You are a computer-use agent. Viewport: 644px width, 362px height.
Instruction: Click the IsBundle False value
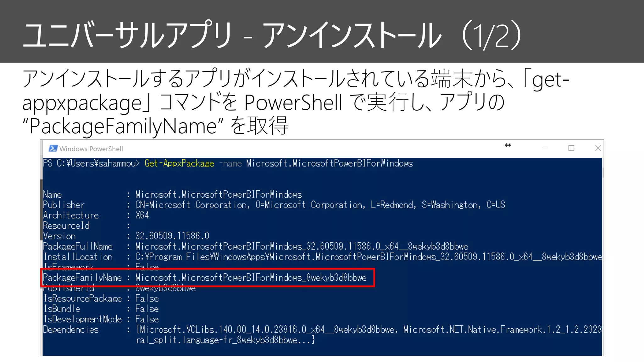click(147, 309)
